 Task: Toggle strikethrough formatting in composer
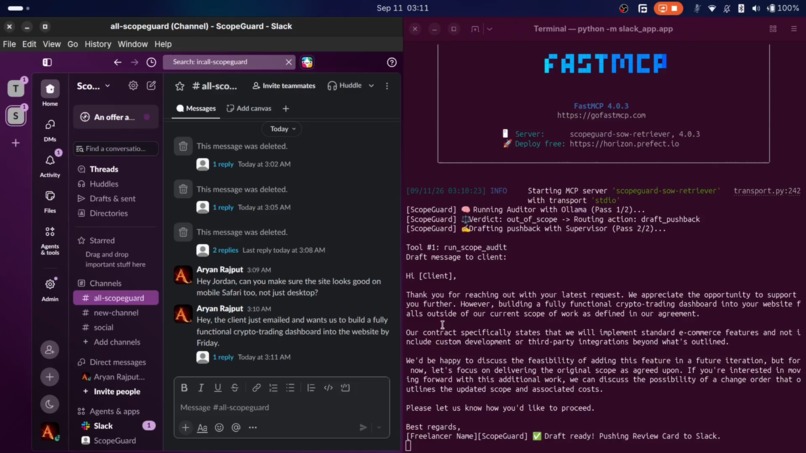click(x=235, y=388)
